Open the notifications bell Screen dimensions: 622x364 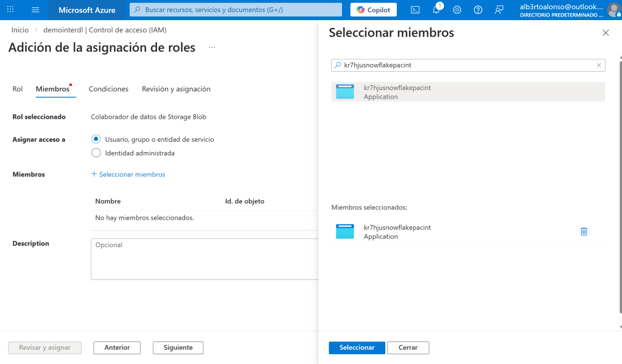click(436, 10)
